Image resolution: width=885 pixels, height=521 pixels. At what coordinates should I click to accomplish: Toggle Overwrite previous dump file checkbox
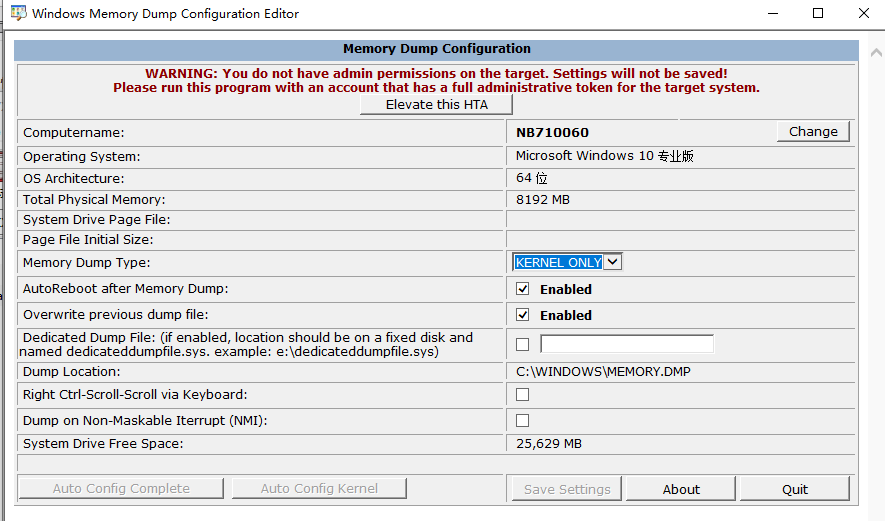523,315
